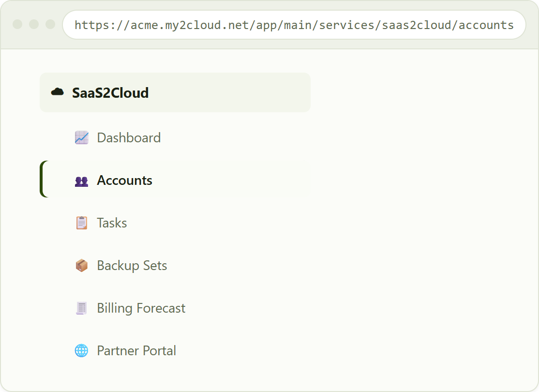Click the Tasks clipboard icon

(81, 223)
